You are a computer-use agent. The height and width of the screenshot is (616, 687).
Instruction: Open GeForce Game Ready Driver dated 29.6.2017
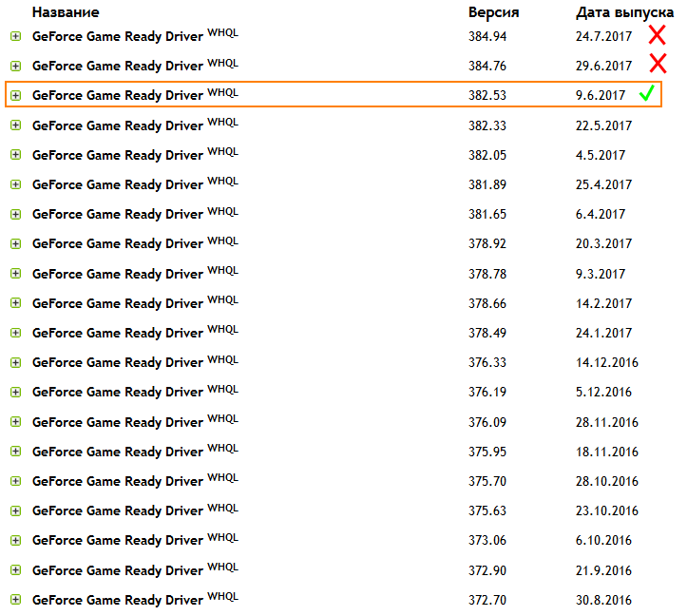coord(135,66)
